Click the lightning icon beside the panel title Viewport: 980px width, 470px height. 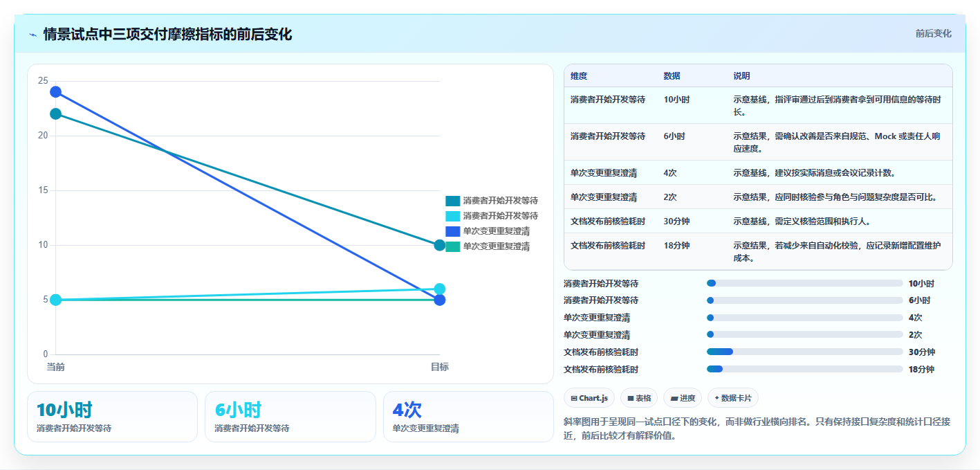33,35
